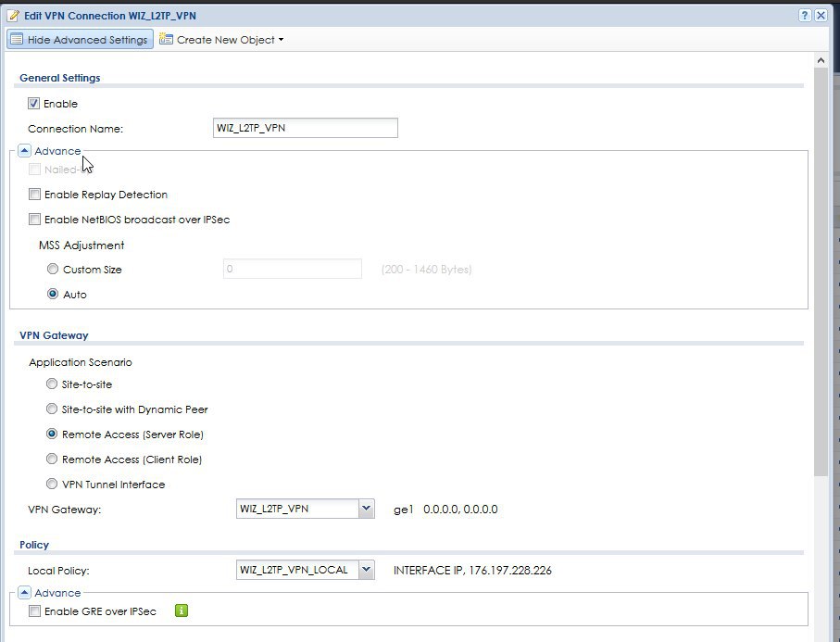Collapse the General Settings Advance section

[24, 151]
